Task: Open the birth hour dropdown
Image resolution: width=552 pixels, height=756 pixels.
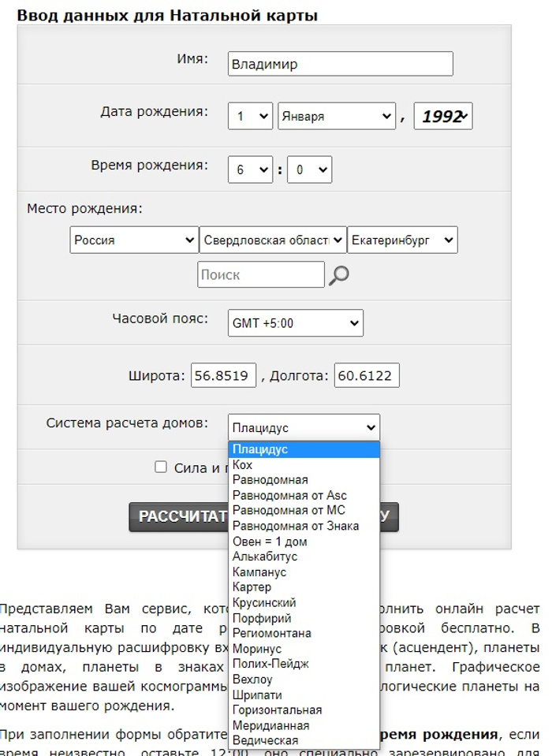Action: coord(250,169)
